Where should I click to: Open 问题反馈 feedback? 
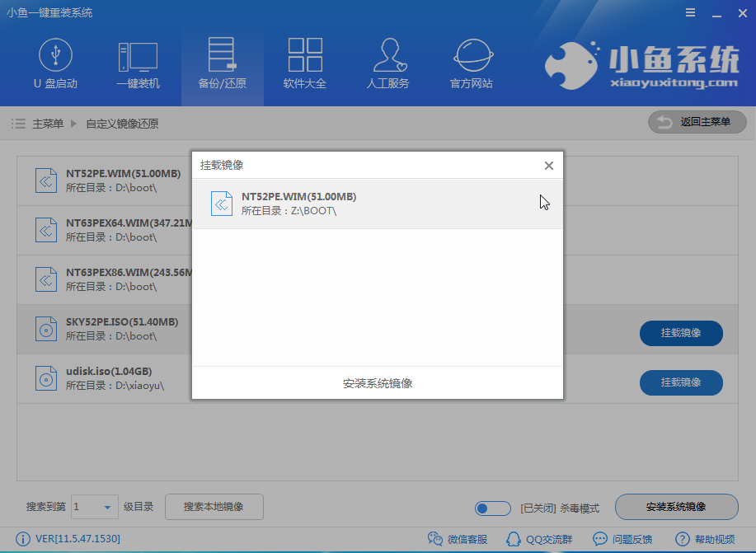pos(626,539)
